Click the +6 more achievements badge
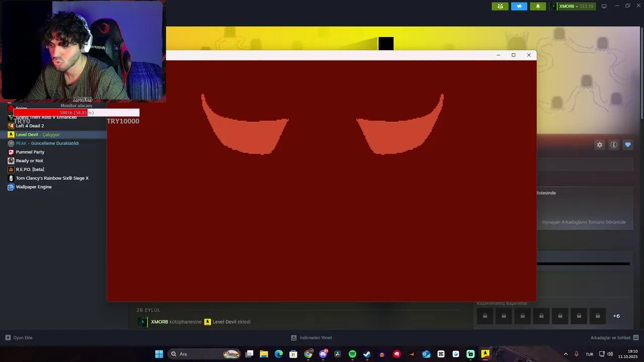The image size is (644, 362). [x=616, y=316]
